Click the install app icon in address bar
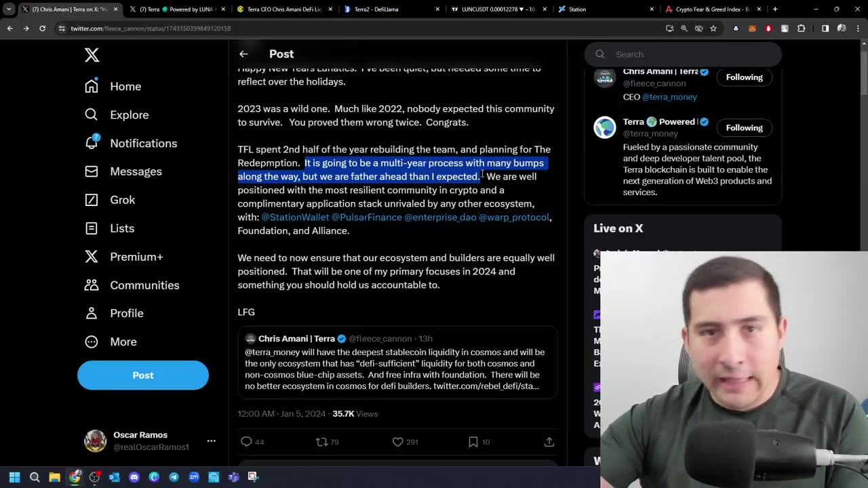The height and width of the screenshot is (488, 868). click(670, 28)
